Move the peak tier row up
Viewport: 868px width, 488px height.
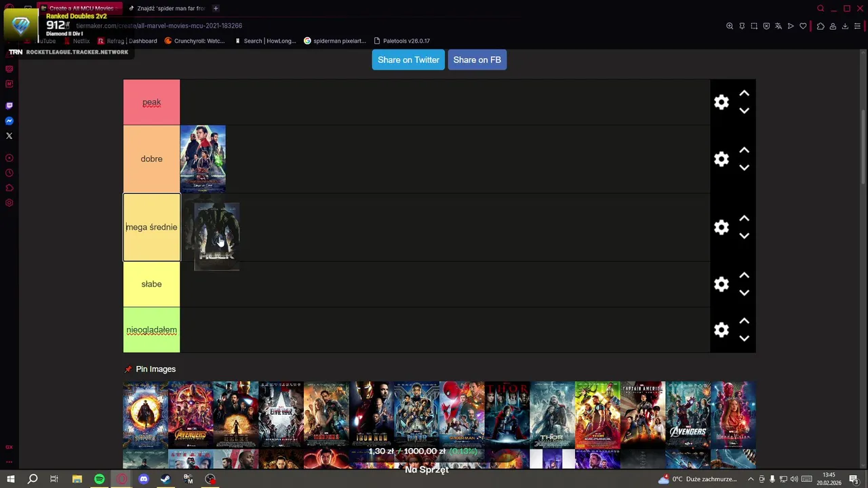744,94
